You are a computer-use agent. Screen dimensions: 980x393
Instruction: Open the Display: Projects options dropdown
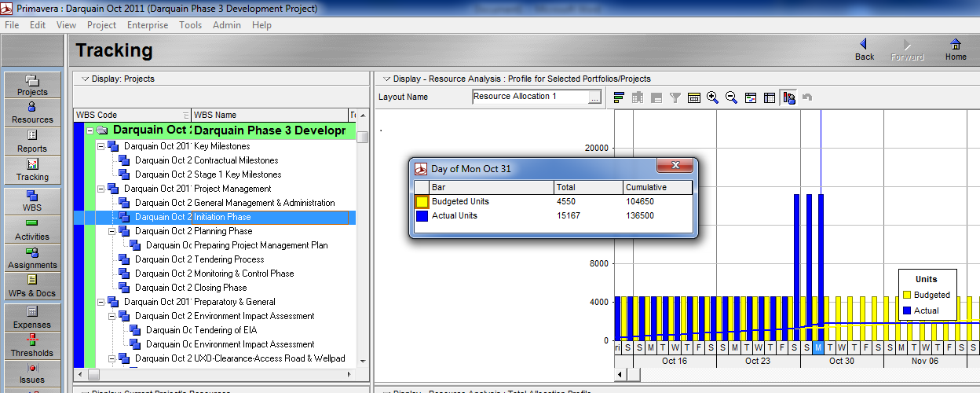(x=85, y=79)
